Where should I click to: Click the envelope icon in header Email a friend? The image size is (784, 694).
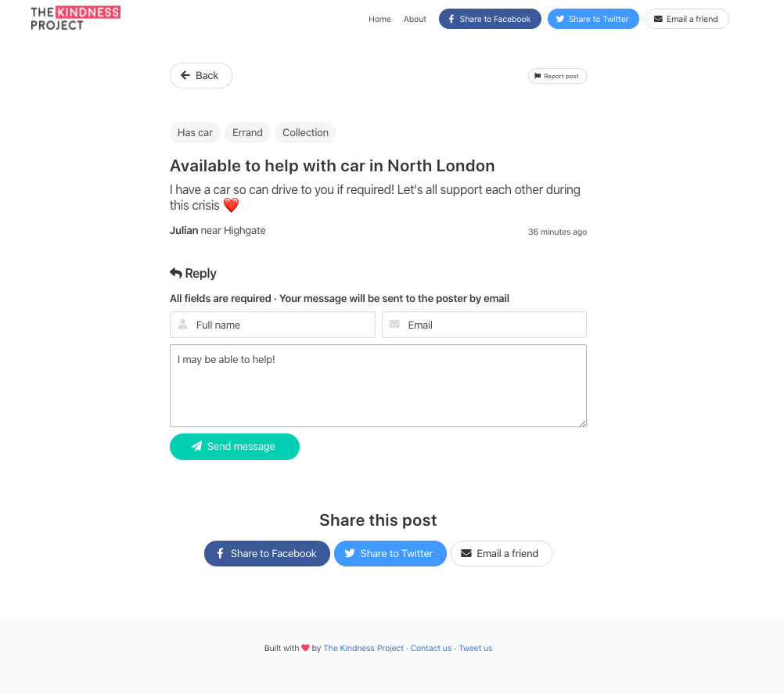[x=659, y=19]
